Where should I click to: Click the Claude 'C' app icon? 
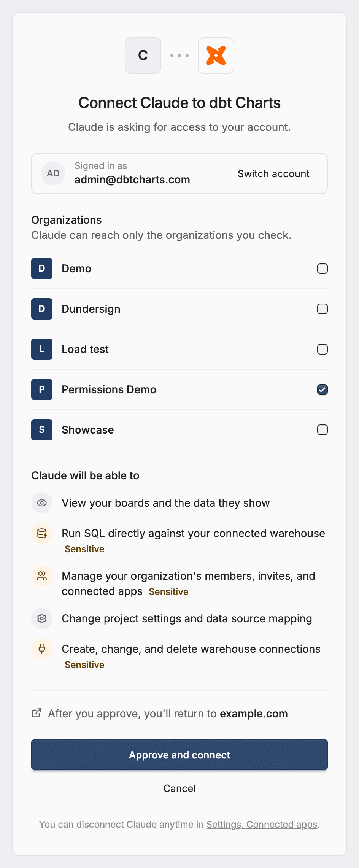[143, 56]
